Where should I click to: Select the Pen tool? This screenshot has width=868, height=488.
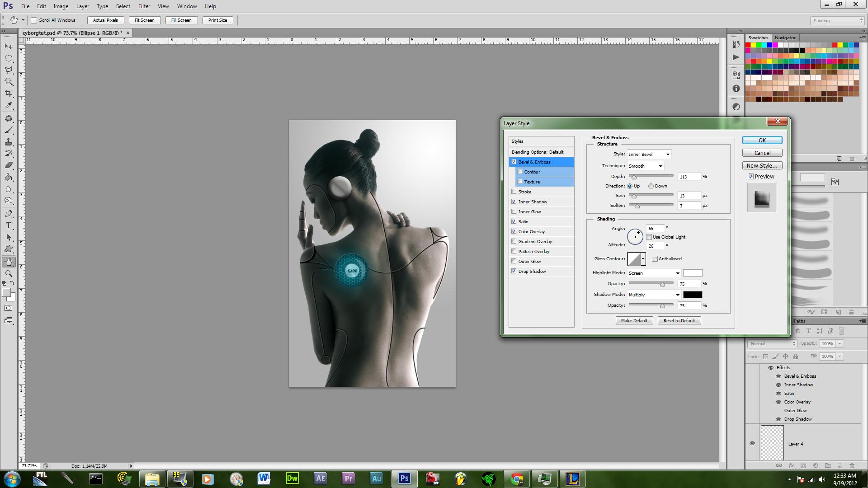(x=9, y=214)
